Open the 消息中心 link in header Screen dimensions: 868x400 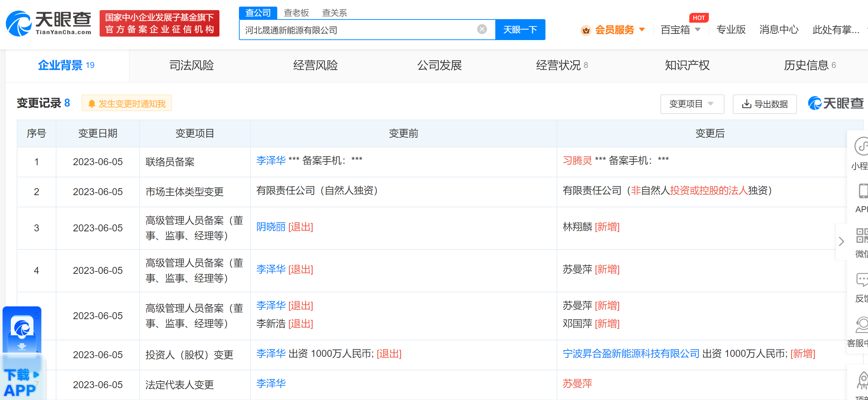click(779, 30)
